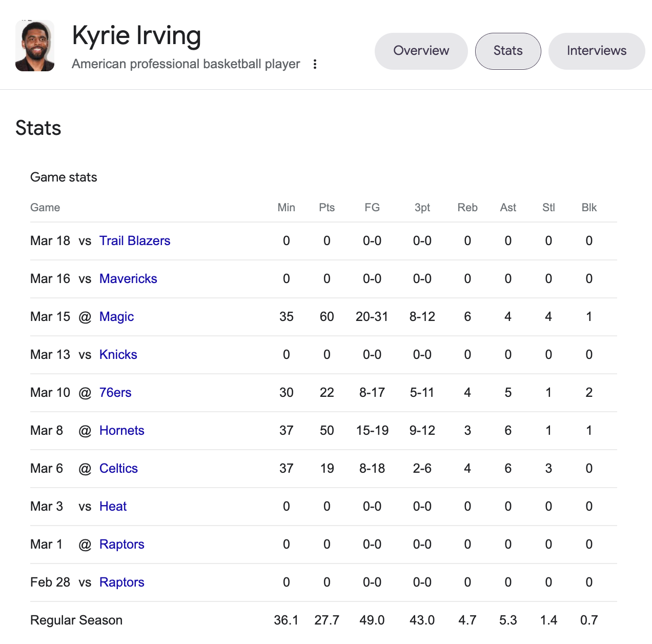Click the Pts column header
This screenshot has height=644, width=652.
(327, 208)
